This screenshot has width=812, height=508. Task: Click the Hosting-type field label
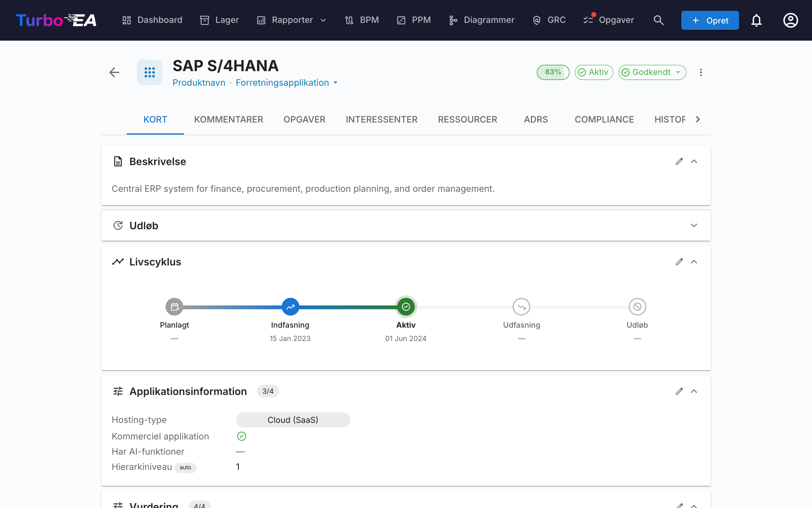[x=139, y=420]
